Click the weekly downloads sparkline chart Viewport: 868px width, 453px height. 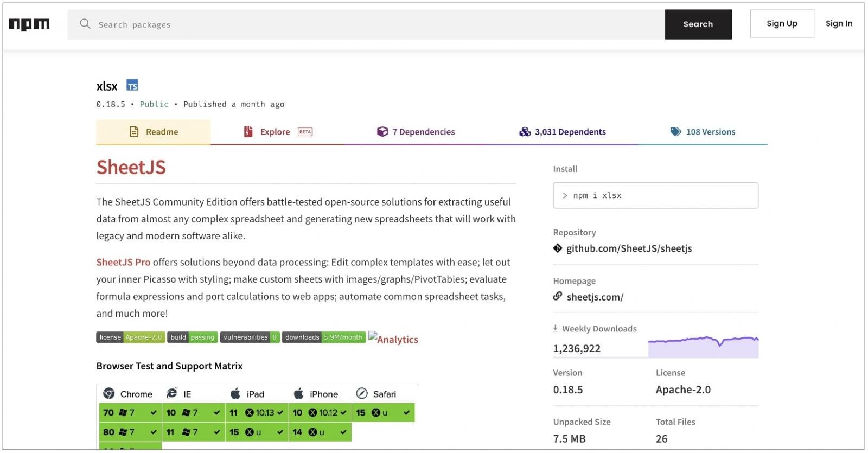coord(703,346)
